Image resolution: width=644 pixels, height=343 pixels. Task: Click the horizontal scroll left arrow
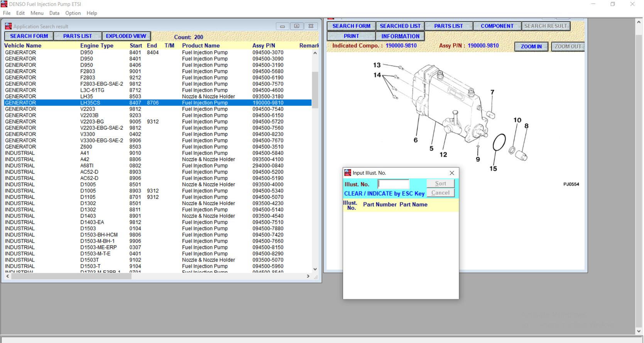8,276
